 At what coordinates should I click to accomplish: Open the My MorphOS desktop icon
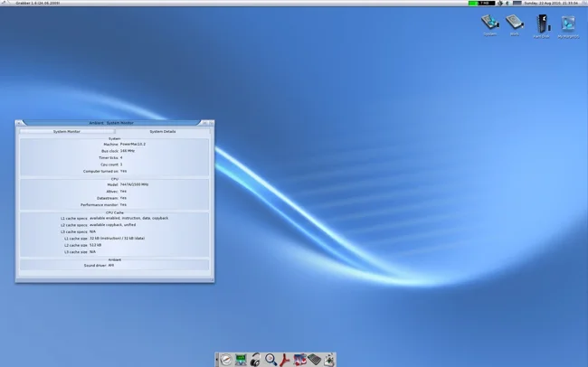pyautogui.click(x=568, y=24)
